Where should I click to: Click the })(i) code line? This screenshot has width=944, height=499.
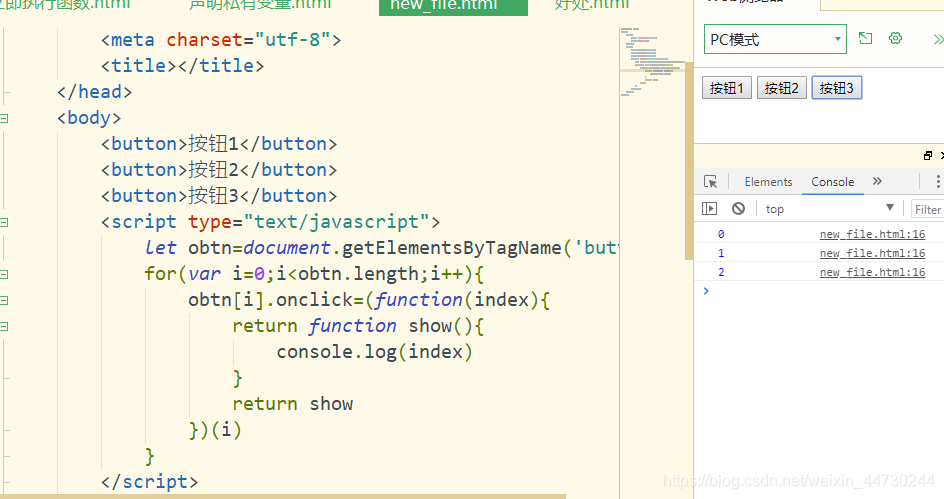(215, 430)
